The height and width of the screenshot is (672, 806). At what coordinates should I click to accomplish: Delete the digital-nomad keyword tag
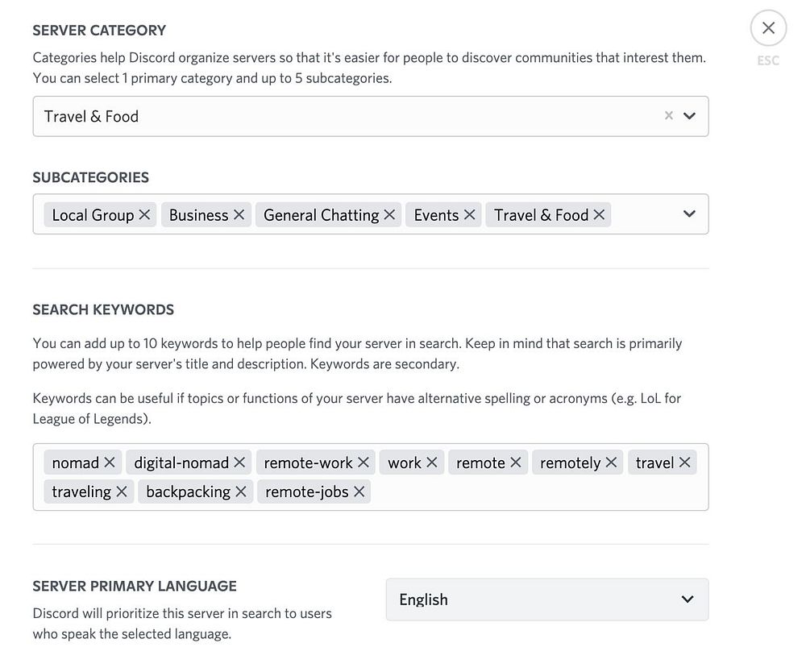(x=239, y=463)
